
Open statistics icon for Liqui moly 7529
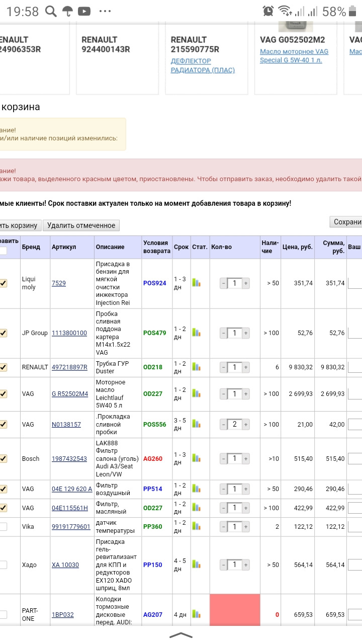[196, 283]
